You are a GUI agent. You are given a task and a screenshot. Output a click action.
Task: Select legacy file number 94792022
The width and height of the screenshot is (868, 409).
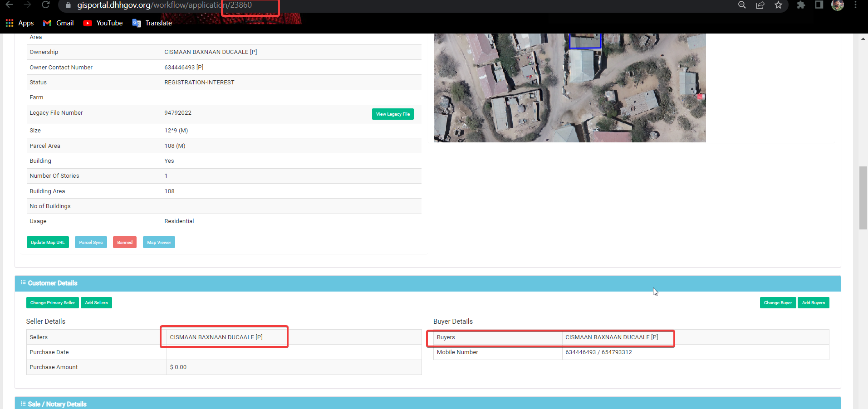tap(178, 113)
